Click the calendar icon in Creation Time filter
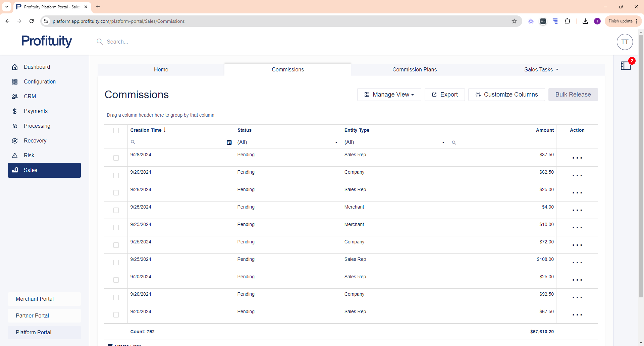Image resolution: width=644 pixels, height=346 pixels. [x=229, y=142]
